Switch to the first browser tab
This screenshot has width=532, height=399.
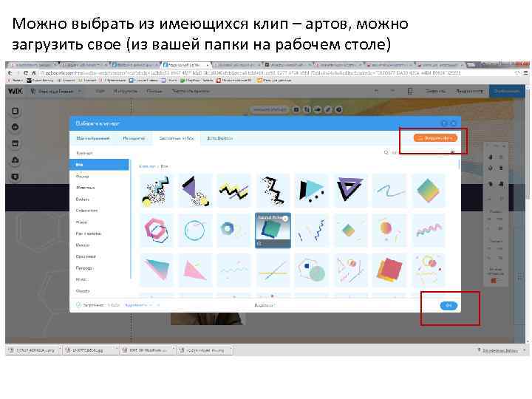(x=33, y=64)
